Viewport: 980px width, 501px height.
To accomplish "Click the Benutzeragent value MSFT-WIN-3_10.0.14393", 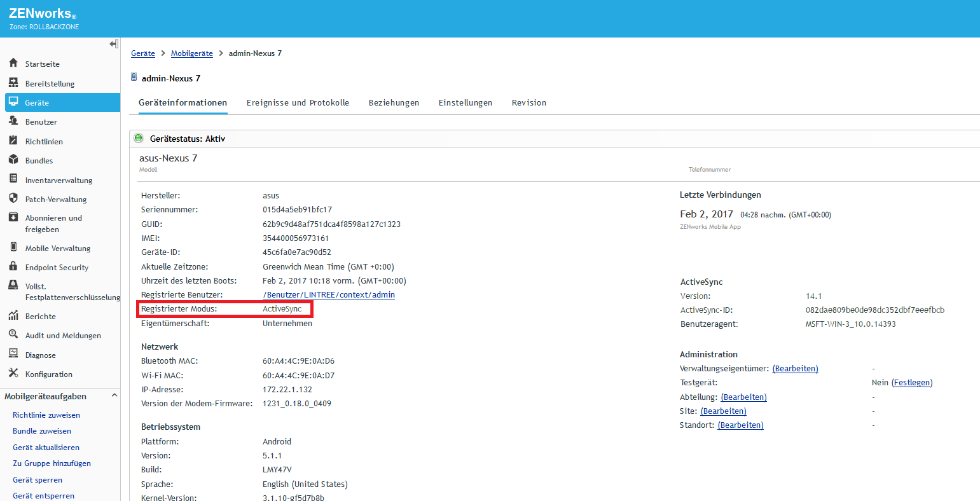I will (x=851, y=324).
